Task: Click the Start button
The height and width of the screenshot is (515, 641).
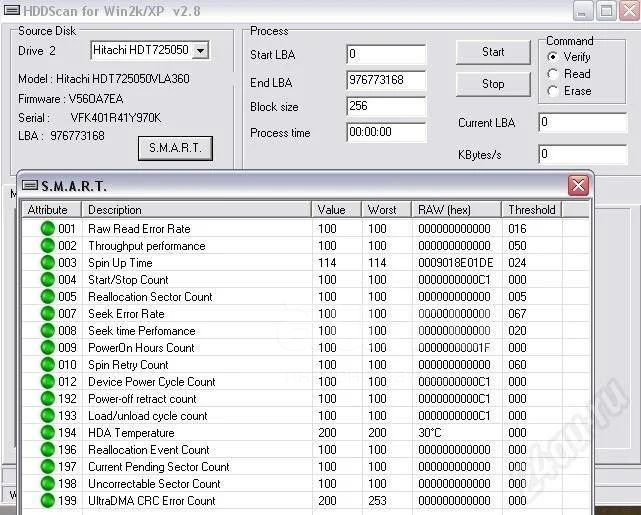Action: click(x=493, y=52)
